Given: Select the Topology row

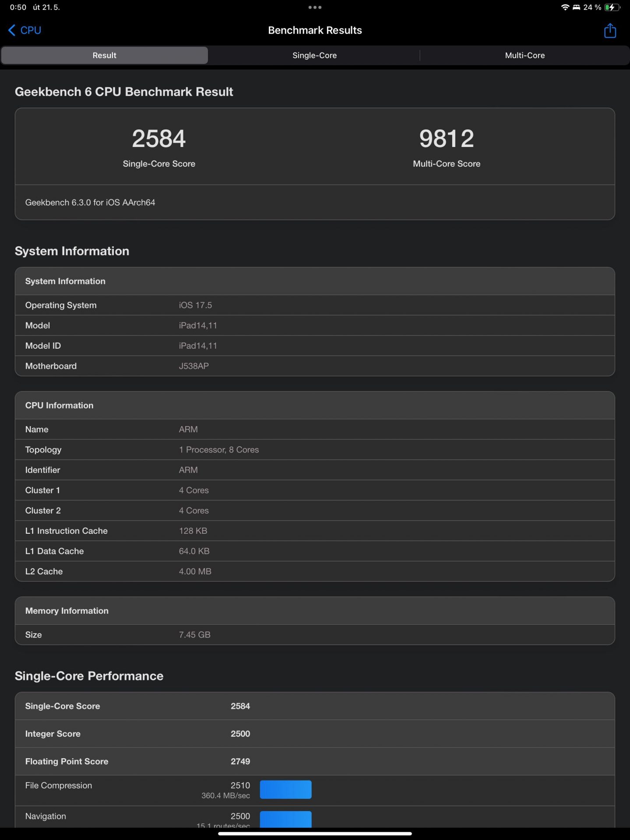Looking at the screenshot, I should coord(315,450).
